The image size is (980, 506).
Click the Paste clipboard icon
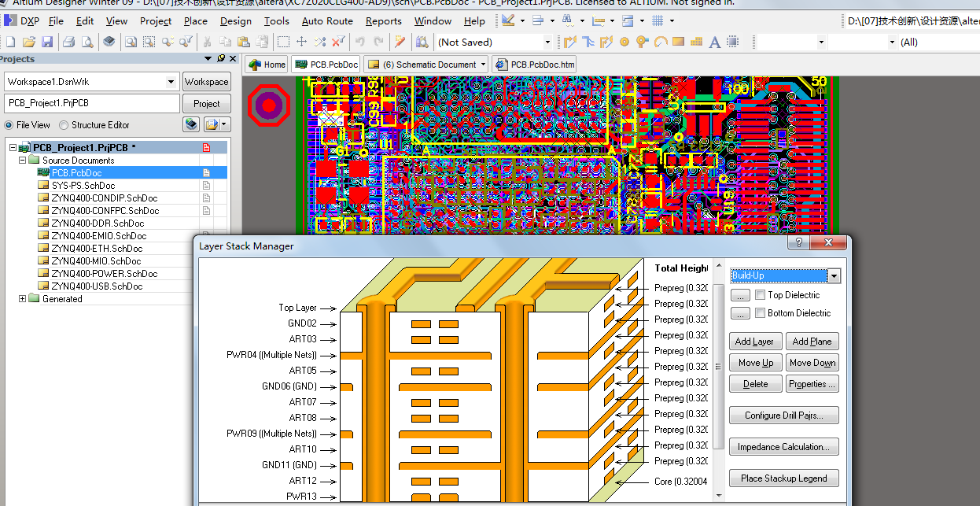(243, 42)
